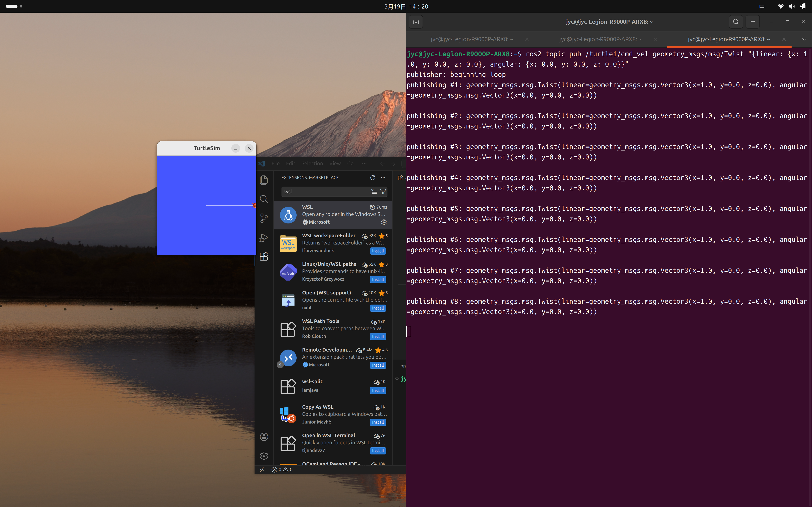812x507 pixels.
Task: Open the Run and Debug view
Action: click(x=264, y=238)
